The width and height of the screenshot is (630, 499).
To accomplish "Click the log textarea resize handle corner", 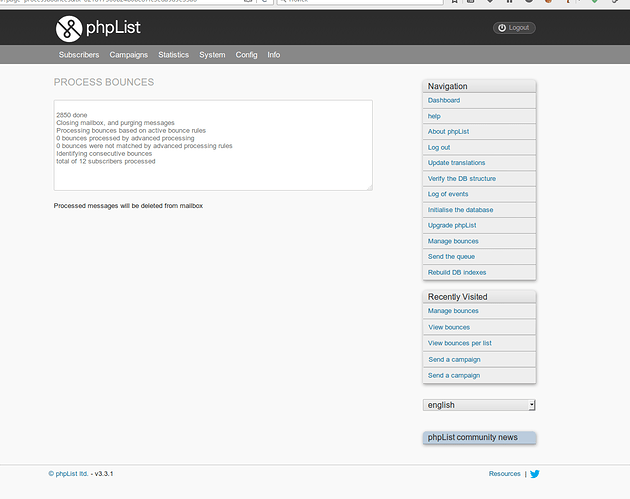I will (x=370, y=188).
